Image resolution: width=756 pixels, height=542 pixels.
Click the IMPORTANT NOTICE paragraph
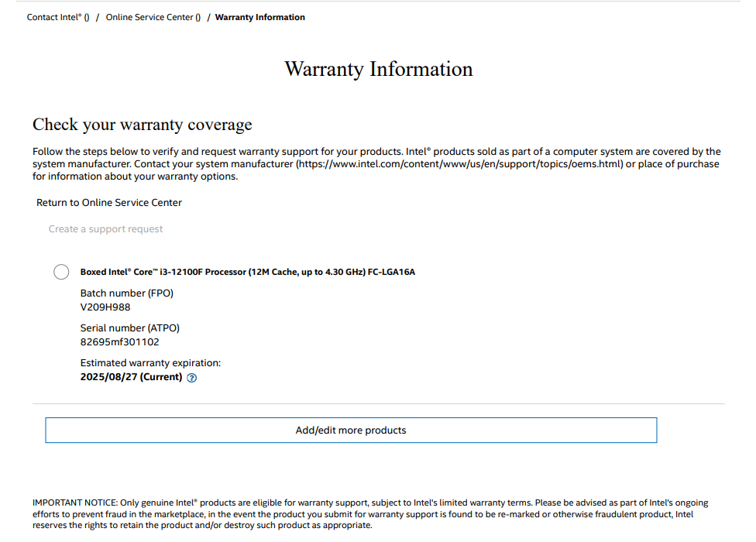pos(369,514)
